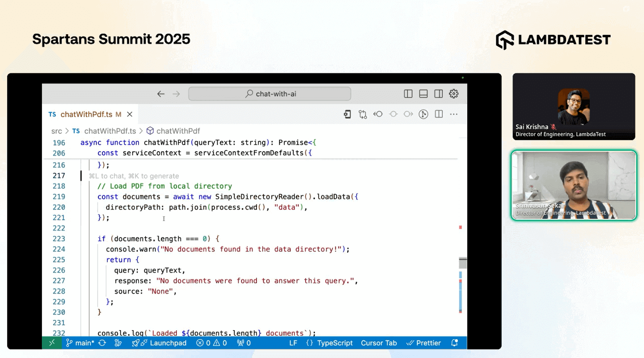
Task: Click the middle commit circle icon
Action: [x=393, y=114]
